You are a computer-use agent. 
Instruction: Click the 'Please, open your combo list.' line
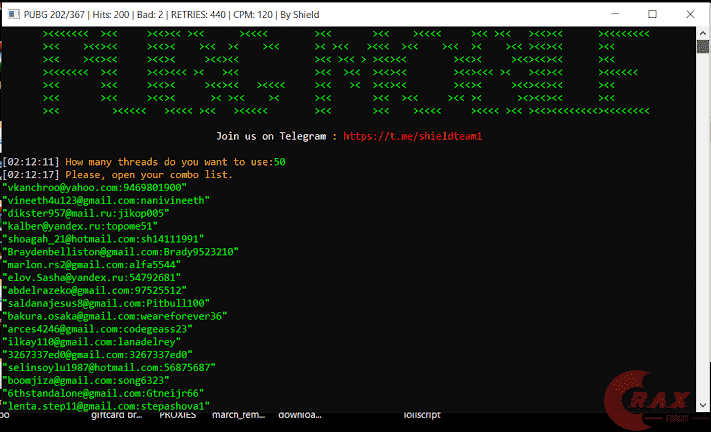coord(149,175)
